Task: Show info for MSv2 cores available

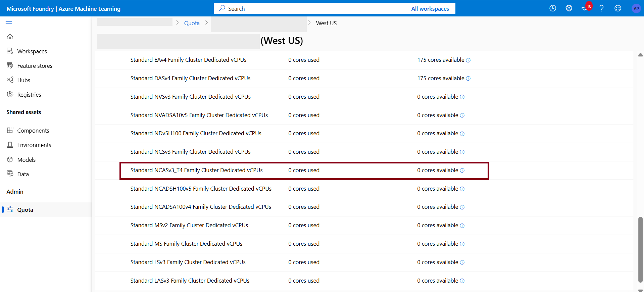Action: 462,226
